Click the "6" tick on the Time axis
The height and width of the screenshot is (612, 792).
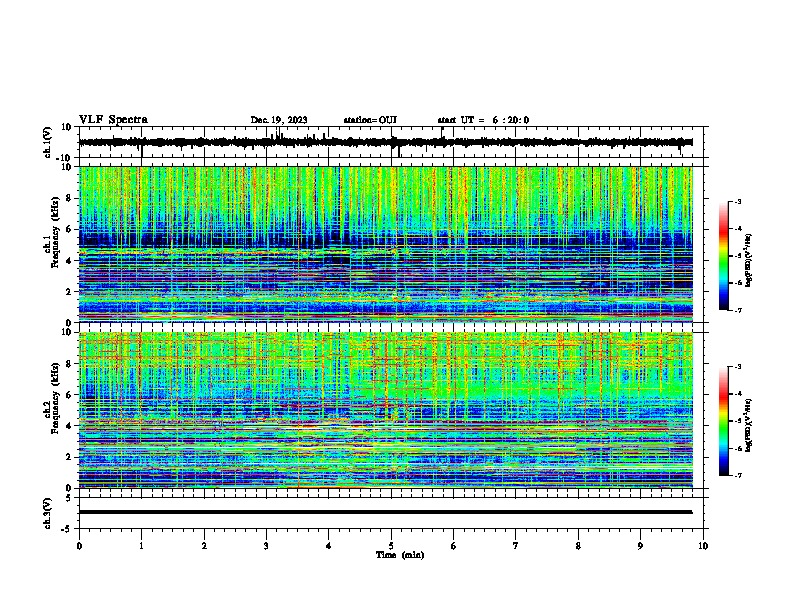point(454,546)
